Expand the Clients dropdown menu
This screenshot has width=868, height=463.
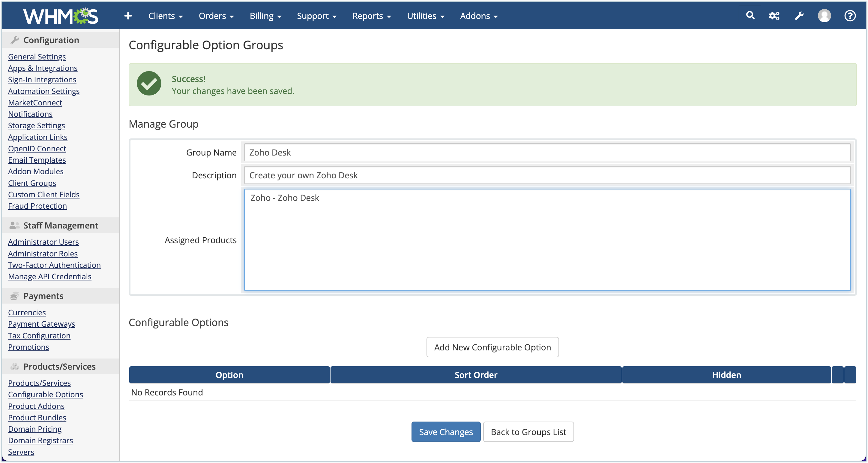pyautogui.click(x=166, y=16)
